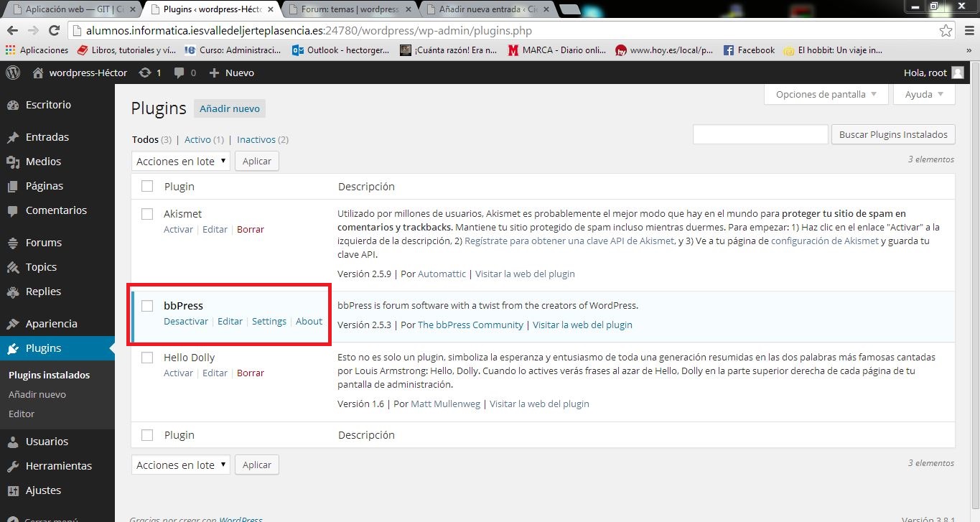Screen dimensions: 980x522
Task: Click Desactivar link under bbPress
Action: (186, 322)
